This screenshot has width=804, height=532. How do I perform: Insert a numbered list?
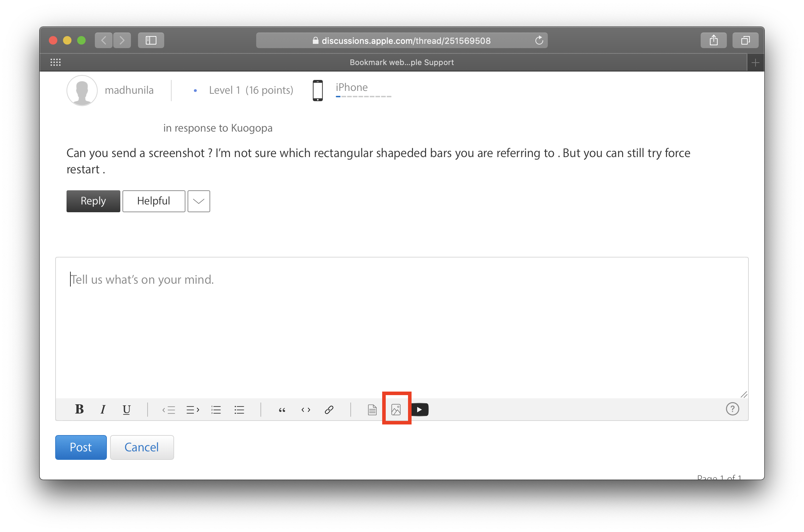point(216,410)
